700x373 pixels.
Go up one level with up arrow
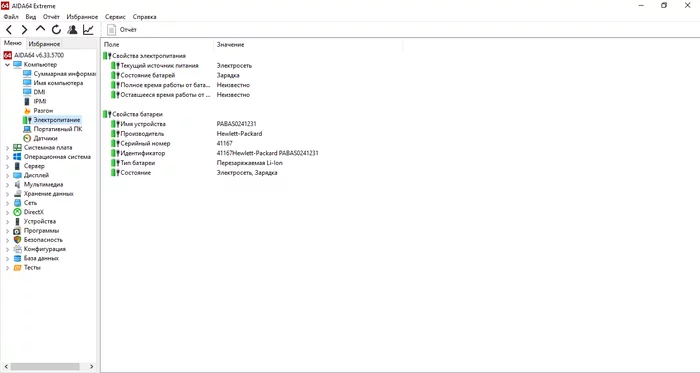40,29
